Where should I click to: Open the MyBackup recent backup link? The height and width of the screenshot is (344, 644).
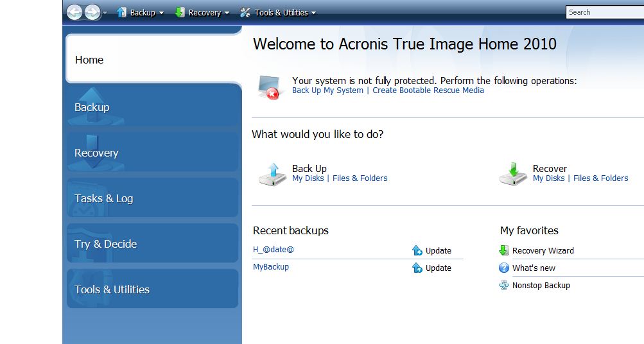pyautogui.click(x=271, y=267)
